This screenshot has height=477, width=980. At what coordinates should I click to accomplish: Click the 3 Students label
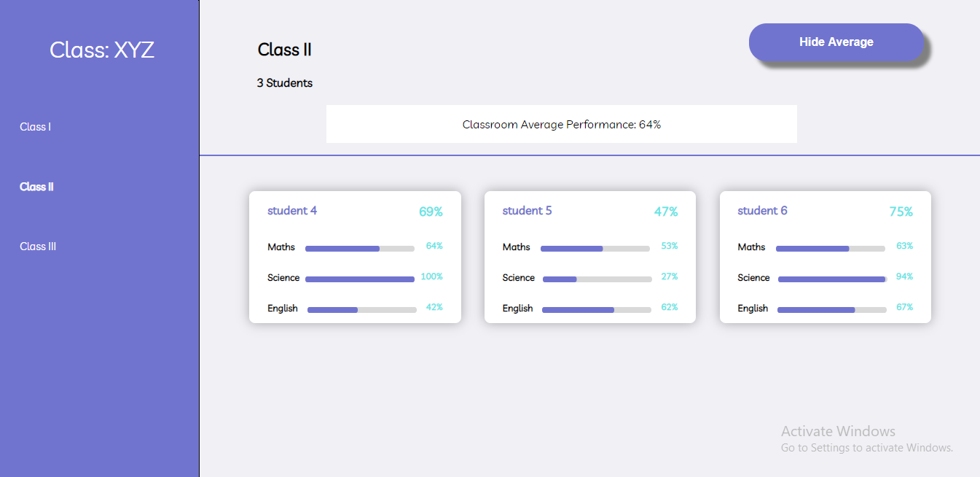point(285,82)
